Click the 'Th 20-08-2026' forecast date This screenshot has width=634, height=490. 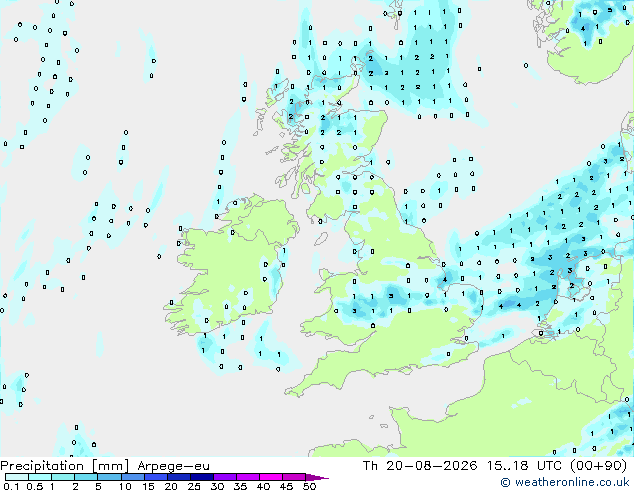tap(420, 466)
